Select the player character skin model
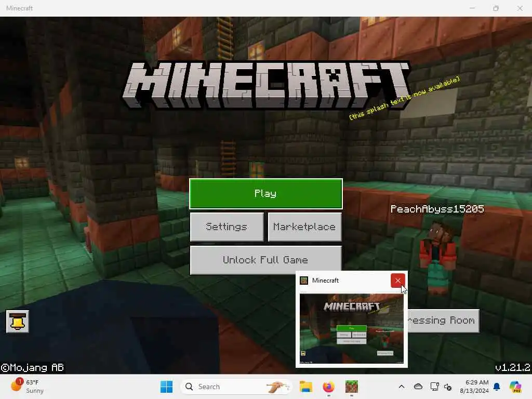 tap(437, 257)
